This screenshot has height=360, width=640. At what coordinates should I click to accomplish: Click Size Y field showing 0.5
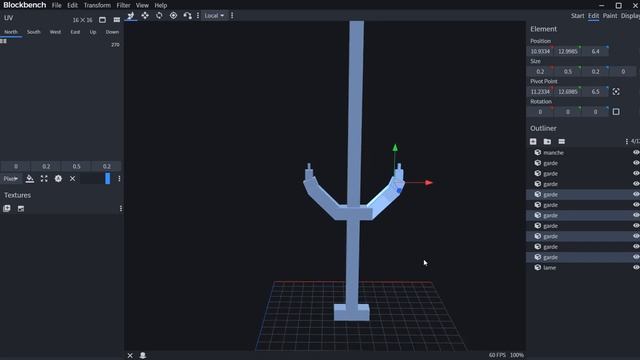[x=568, y=71]
